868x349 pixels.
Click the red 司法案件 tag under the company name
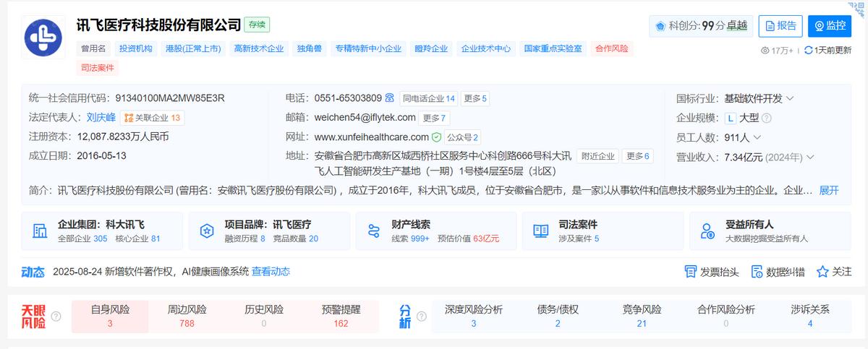[x=98, y=68]
